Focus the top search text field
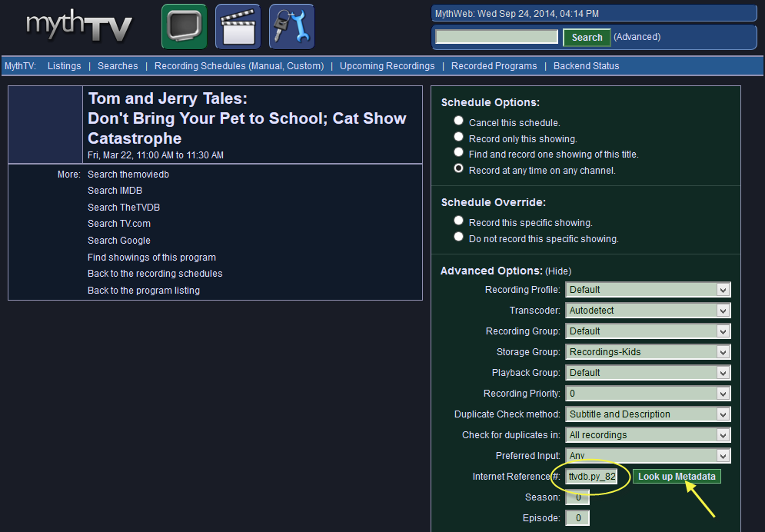765x532 pixels. coord(497,37)
